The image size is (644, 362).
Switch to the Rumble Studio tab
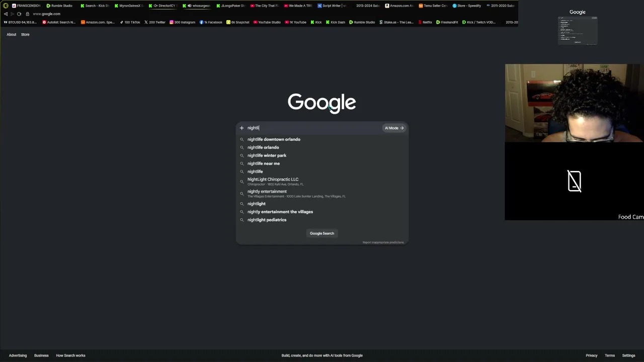59,6
